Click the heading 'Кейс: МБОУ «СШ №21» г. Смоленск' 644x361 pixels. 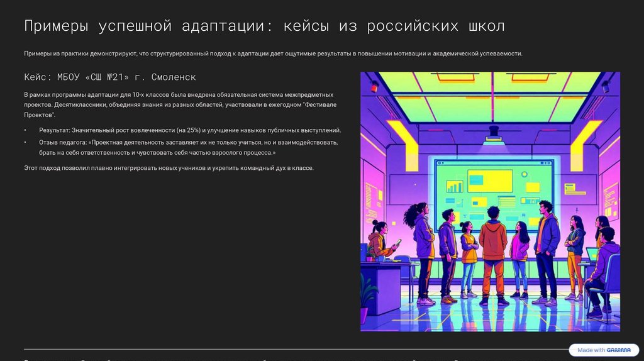110,77
